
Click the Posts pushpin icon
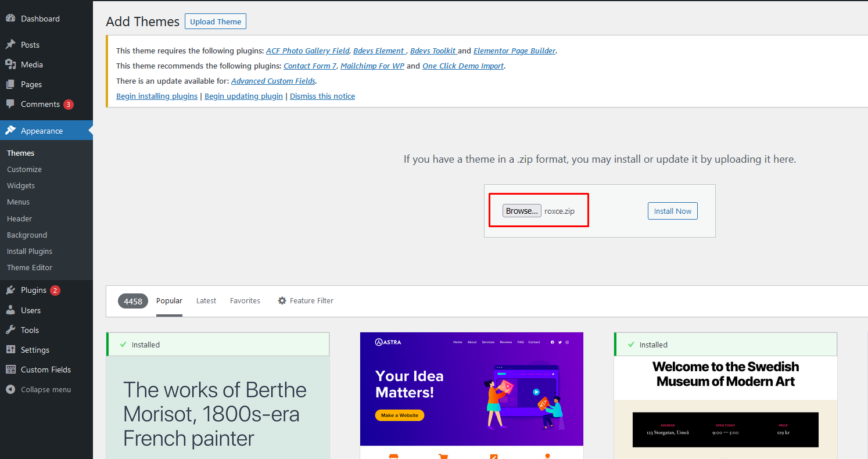click(10, 45)
